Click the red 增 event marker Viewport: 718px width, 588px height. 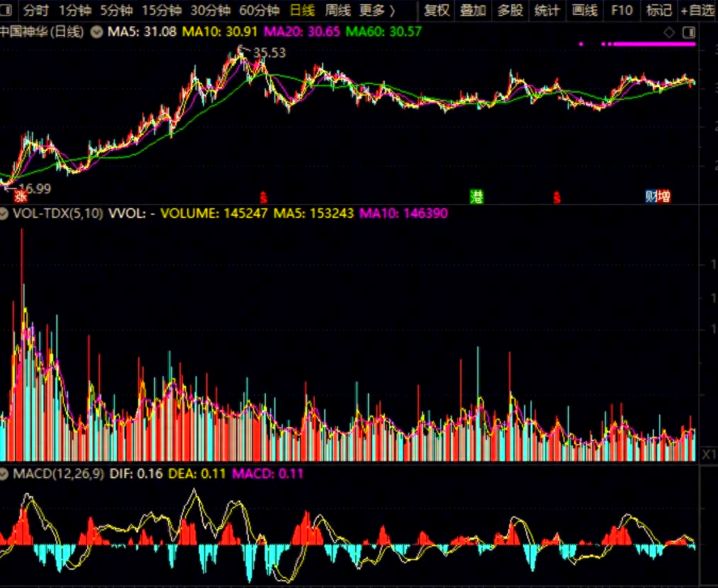coord(664,197)
